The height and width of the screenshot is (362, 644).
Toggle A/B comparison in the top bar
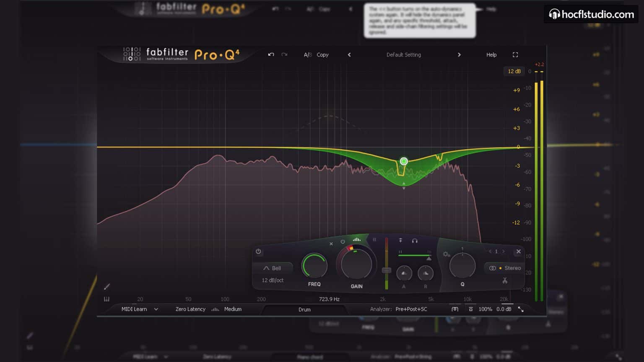click(308, 54)
